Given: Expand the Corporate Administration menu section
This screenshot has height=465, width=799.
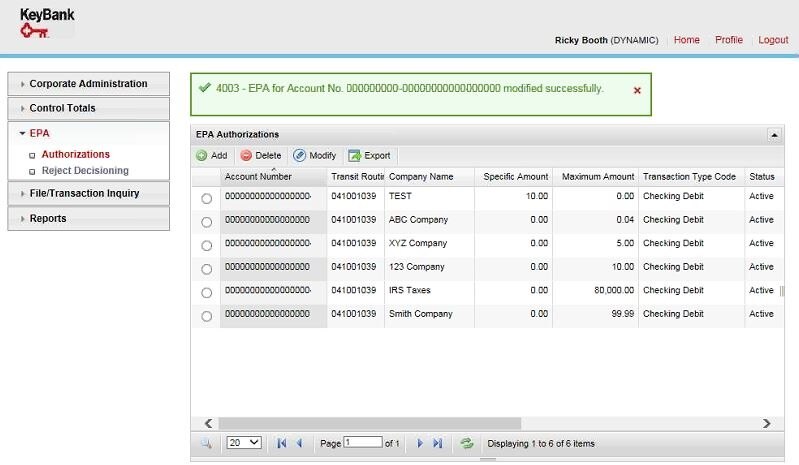Looking at the screenshot, I should click(88, 84).
